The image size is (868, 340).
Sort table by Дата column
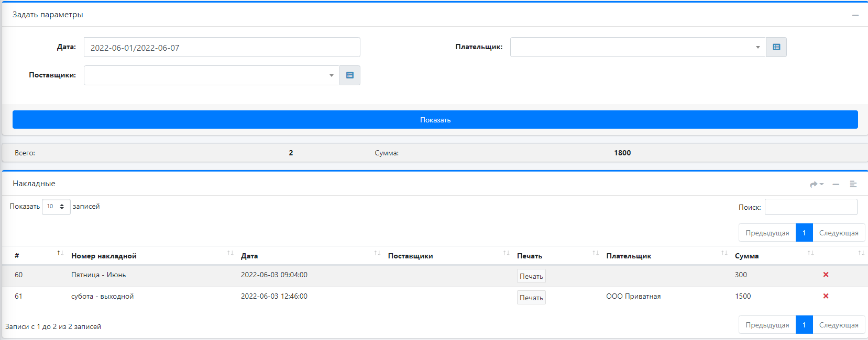coord(310,256)
